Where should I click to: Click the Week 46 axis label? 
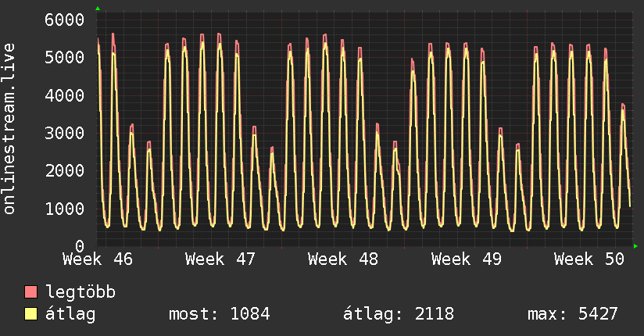click(x=98, y=259)
